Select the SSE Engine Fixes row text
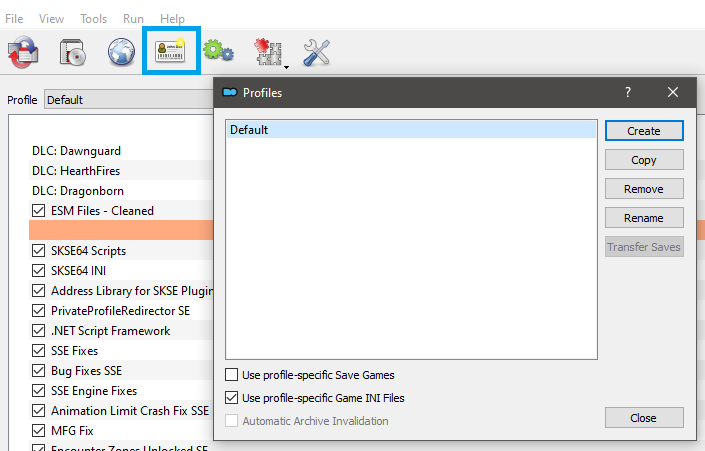Image resolution: width=705 pixels, height=451 pixels. pyautogui.click(x=94, y=391)
